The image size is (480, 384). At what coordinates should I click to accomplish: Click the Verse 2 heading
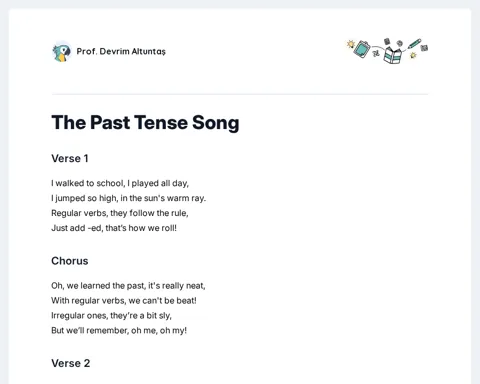coord(71,363)
